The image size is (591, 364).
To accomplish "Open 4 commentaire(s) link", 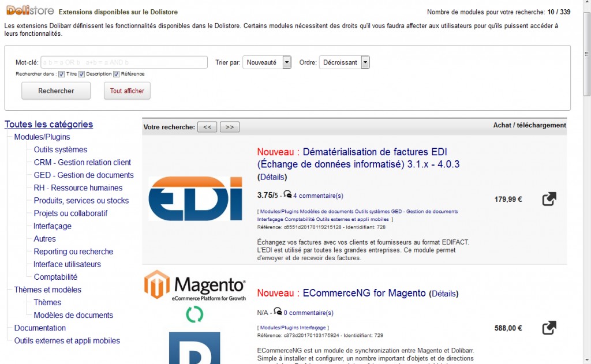I will pos(318,196).
